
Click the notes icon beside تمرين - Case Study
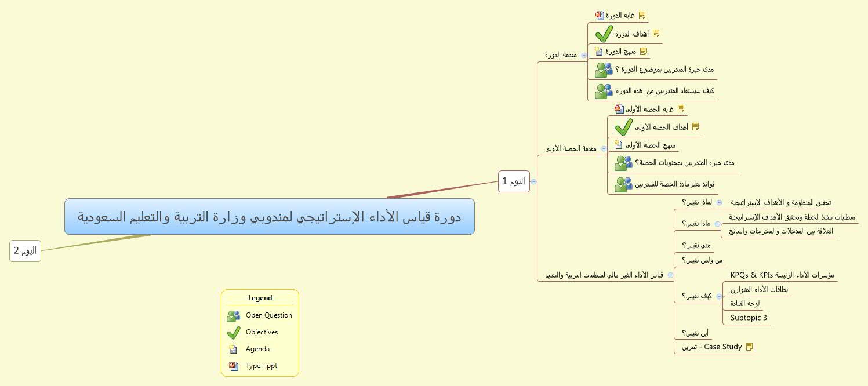pos(750,345)
